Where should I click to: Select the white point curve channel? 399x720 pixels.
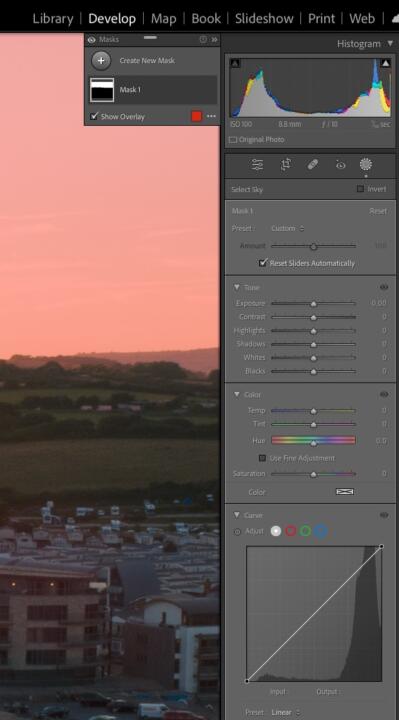click(276, 531)
